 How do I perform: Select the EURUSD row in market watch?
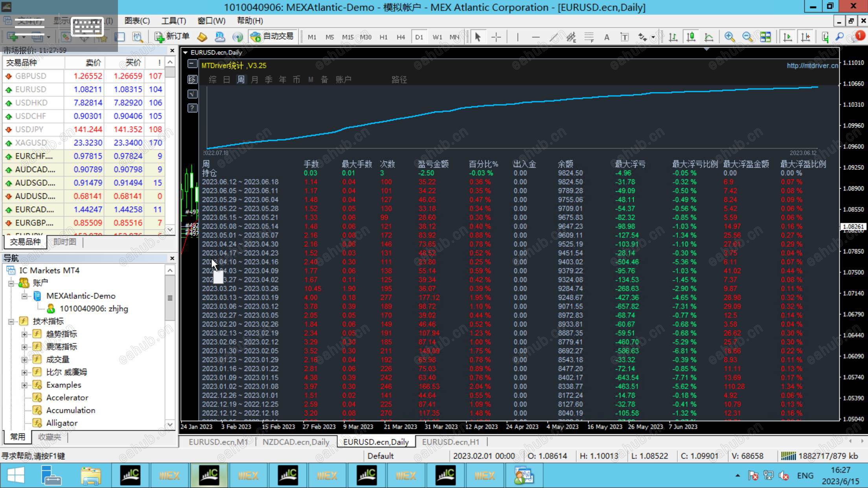pyautogui.click(x=31, y=89)
